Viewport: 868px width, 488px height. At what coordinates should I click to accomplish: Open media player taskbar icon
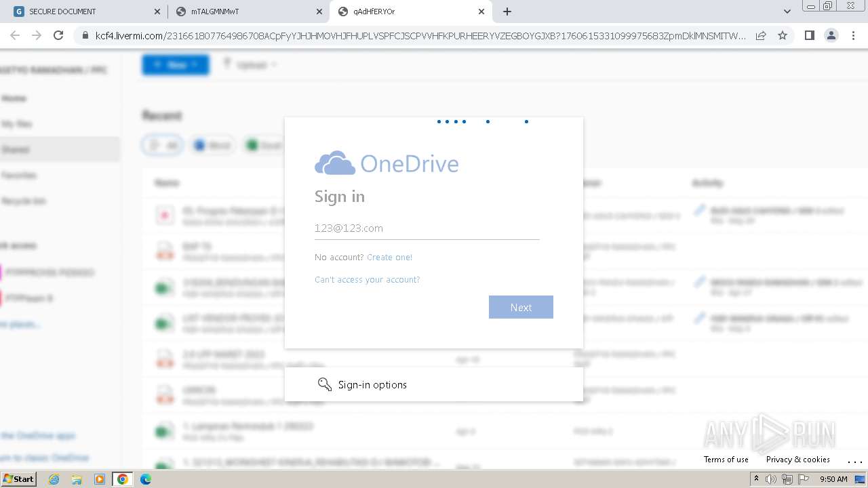pos(100,479)
